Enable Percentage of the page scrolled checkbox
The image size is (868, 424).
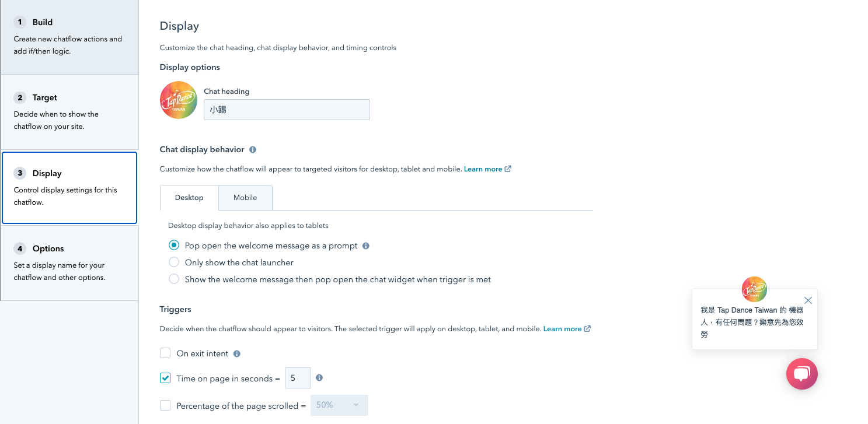pos(165,405)
